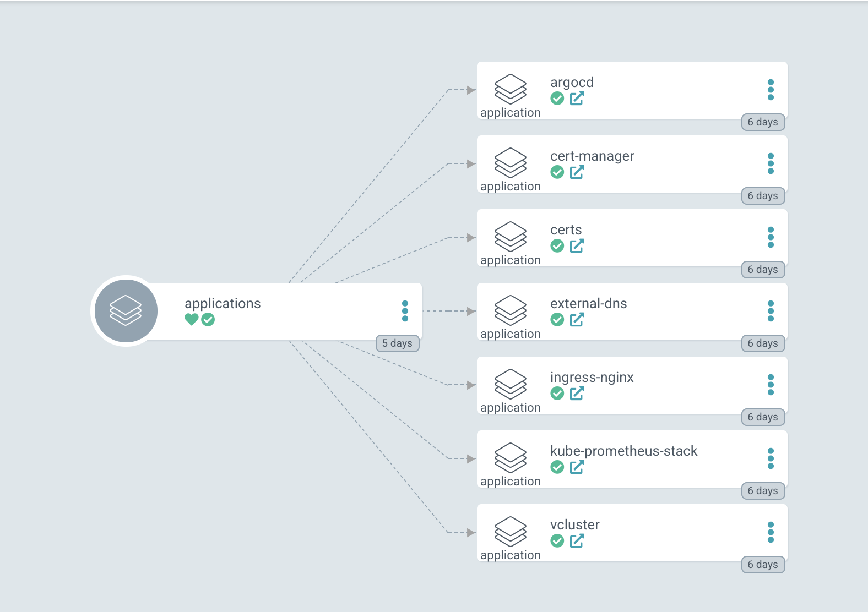
Task: Click the 6 days badge on ingress-nginx
Action: click(x=763, y=417)
